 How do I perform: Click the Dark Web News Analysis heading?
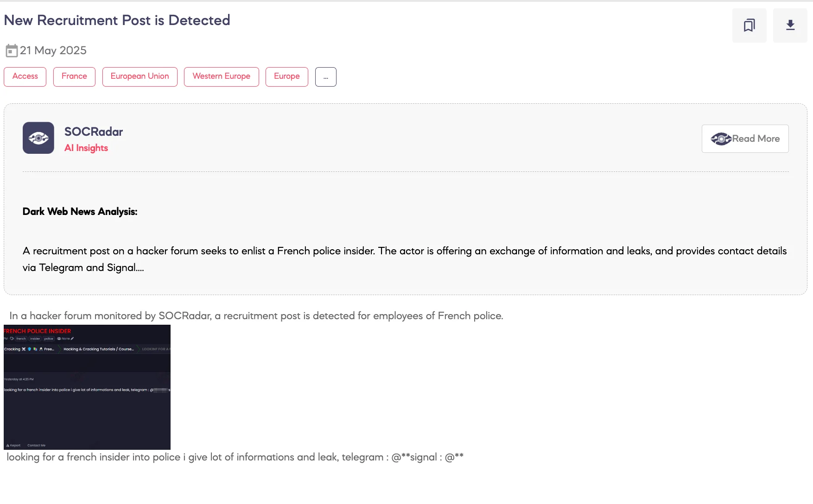[80, 212]
